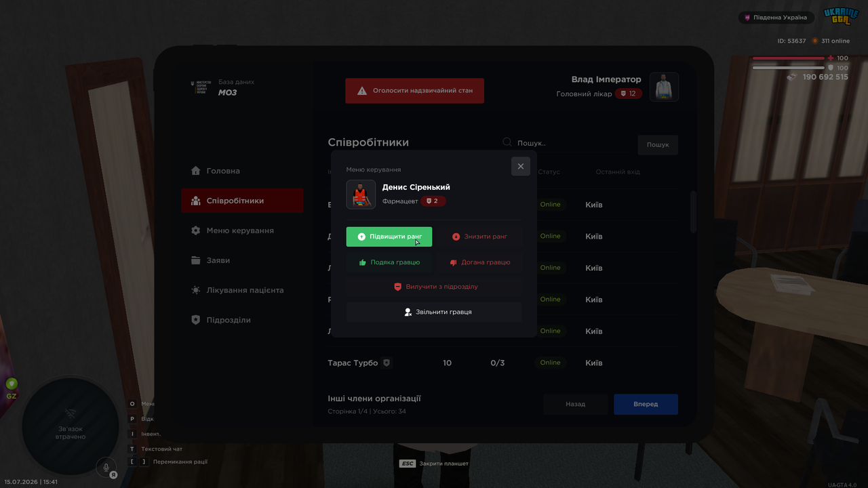The image size is (868, 488).
Task: Click Оголосити надзвичайний стан button
Action: click(415, 90)
